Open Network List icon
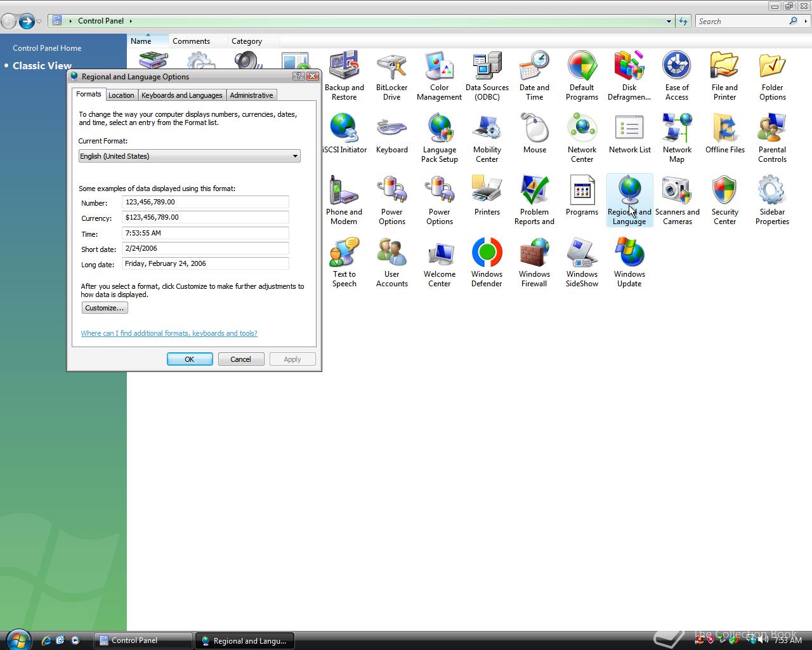Image resolution: width=812 pixels, height=650 pixels. coord(629,134)
